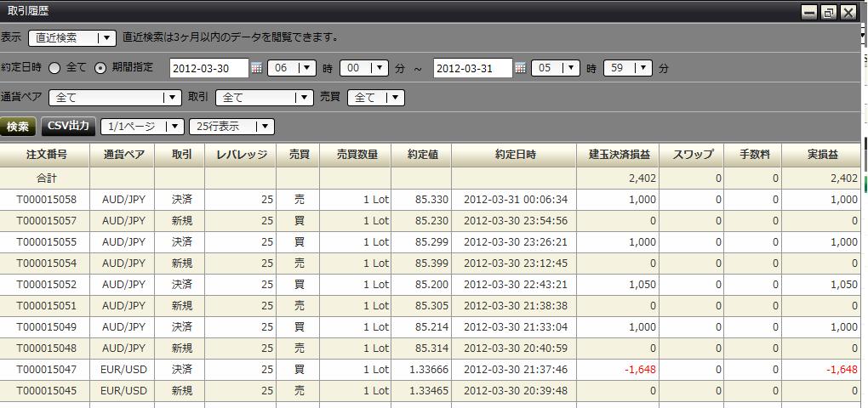Screen dimensions: 868x408
Task: Click the 取引履歴 title bar text
Action: point(28,11)
